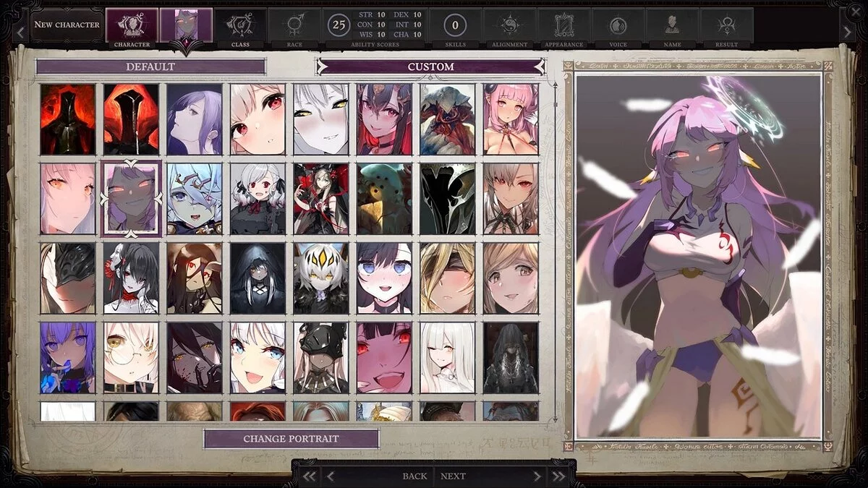This screenshot has height=488, width=868.
Task: Click single right arrow next to Next
Action: click(x=537, y=476)
